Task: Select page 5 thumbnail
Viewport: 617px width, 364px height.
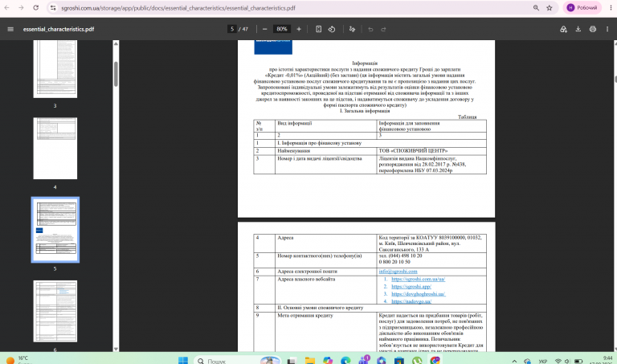Action: (x=55, y=230)
